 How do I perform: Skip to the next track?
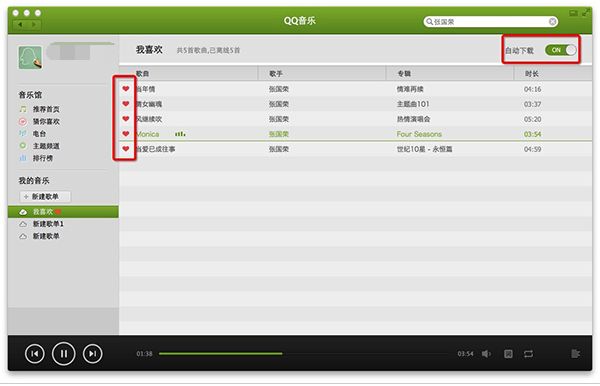92,353
